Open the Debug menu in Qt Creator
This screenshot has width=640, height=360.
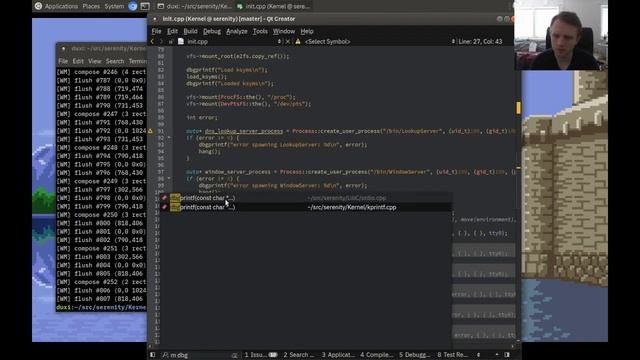coord(212,31)
